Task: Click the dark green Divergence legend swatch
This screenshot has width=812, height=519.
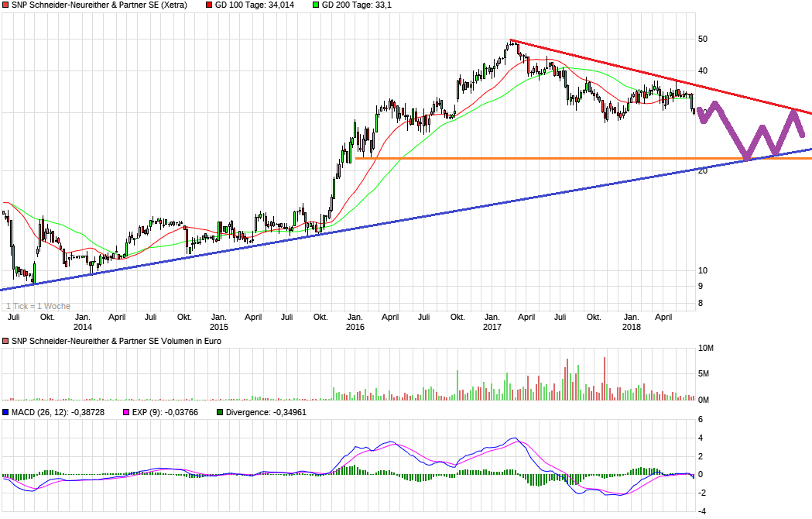Action: (220, 412)
